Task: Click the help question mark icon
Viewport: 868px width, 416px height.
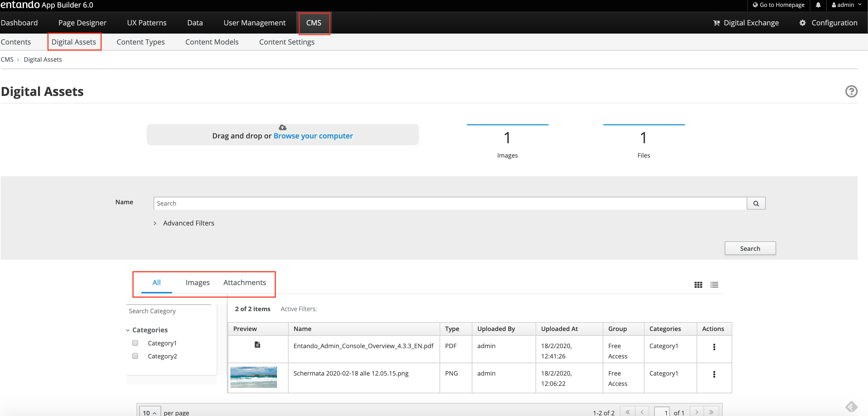Action: click(x=851, y=91)
